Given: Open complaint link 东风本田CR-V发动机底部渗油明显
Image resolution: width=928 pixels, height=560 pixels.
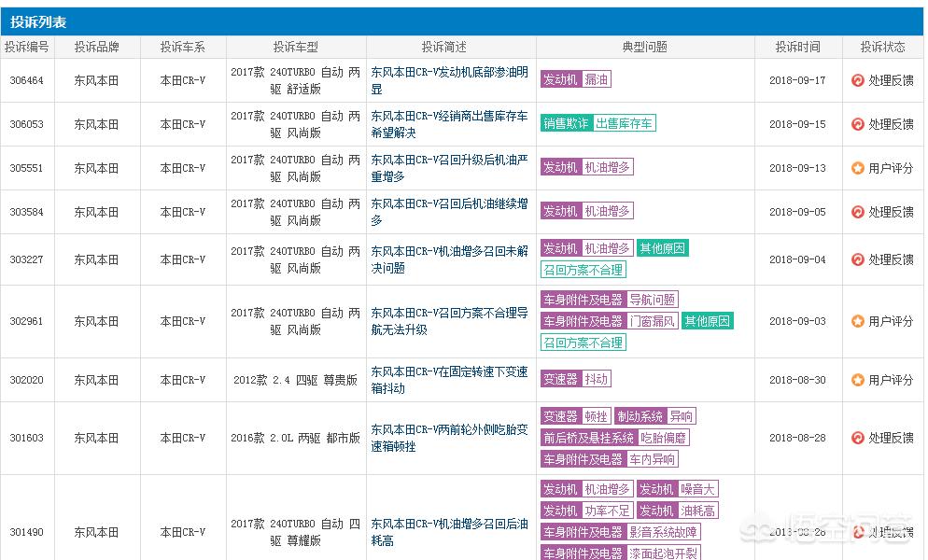Looking at the screenshot, I should (449, 80).
